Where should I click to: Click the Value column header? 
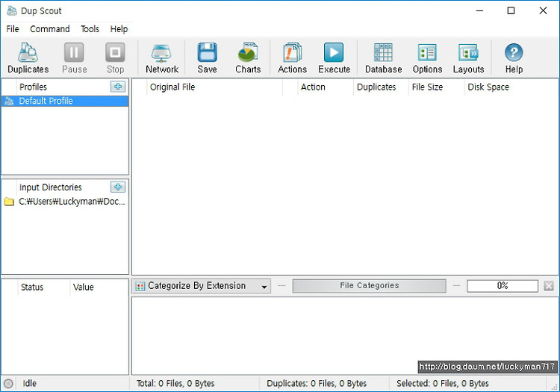[x=99, y=287]
